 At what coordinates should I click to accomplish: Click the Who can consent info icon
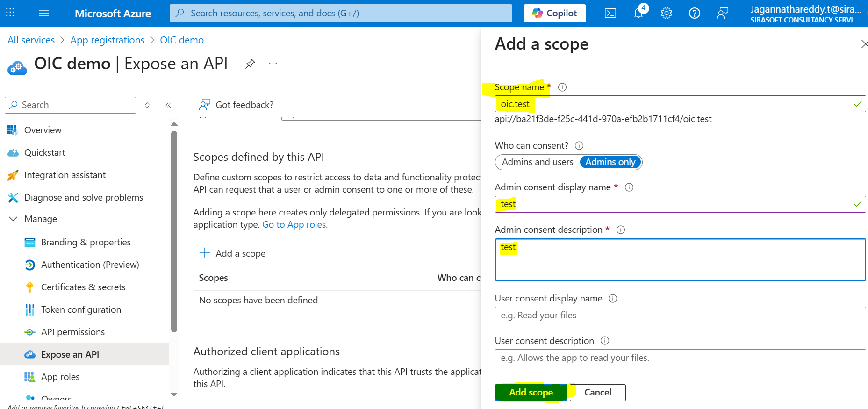coord(579,145)
